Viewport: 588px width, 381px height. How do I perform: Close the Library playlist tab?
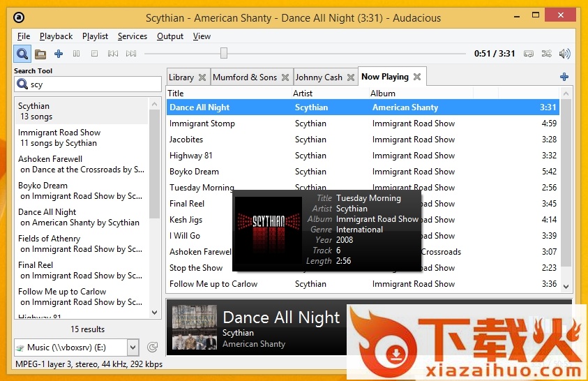tap(202, 77)
